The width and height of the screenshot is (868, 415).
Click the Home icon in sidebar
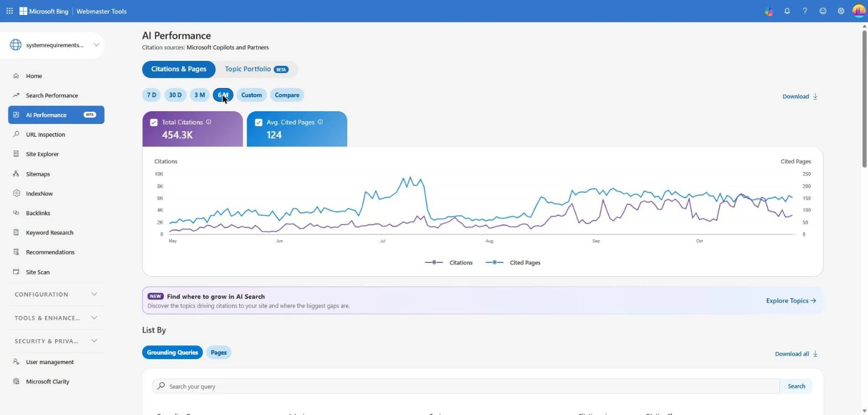click(16, 76)
